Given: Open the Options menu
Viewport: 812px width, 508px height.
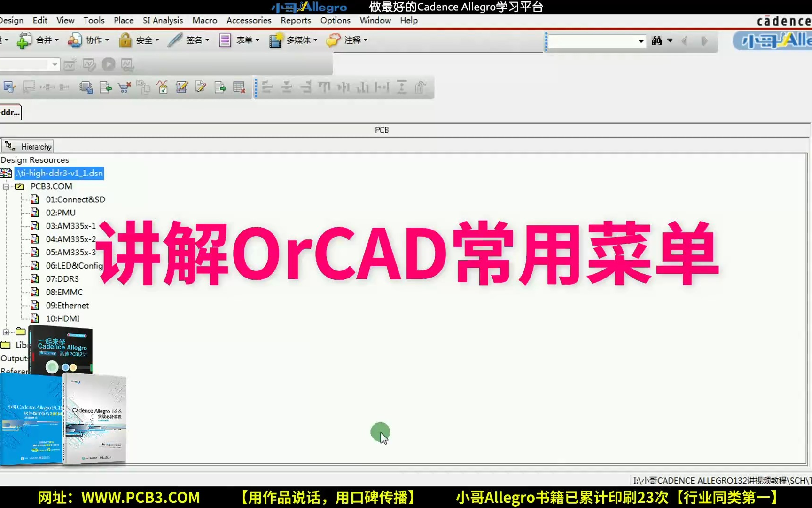Looking at the screenshot, I should (335, 20).
